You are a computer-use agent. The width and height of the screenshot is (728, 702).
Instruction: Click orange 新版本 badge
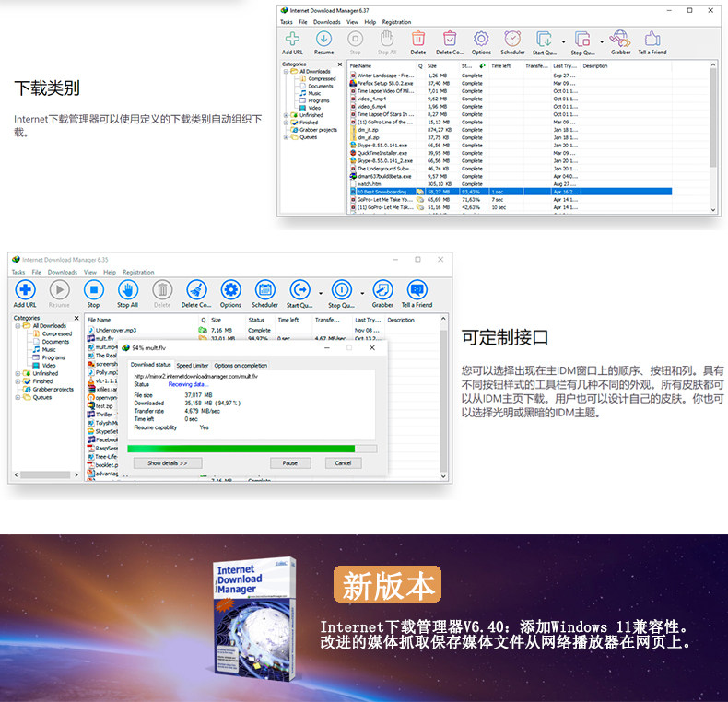(387, 584)
